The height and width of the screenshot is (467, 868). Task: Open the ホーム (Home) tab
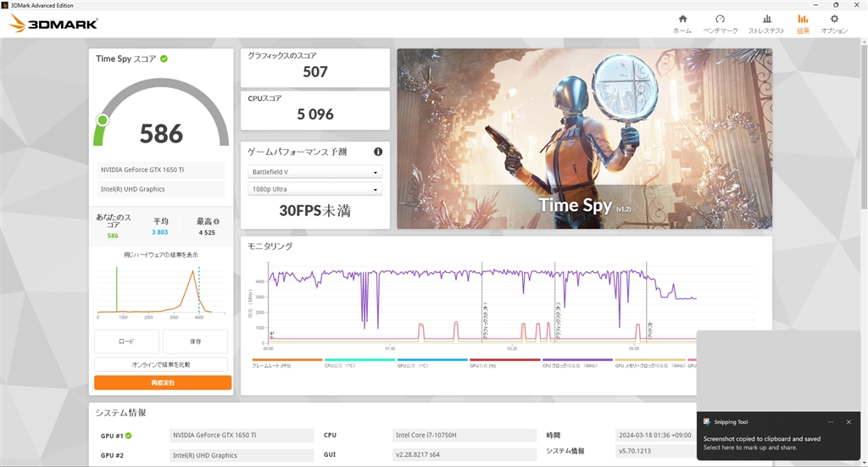pyautogui.click(x=682, y=25)
